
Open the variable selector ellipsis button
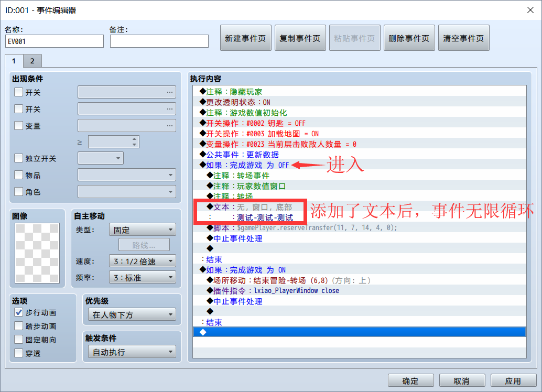169,125
